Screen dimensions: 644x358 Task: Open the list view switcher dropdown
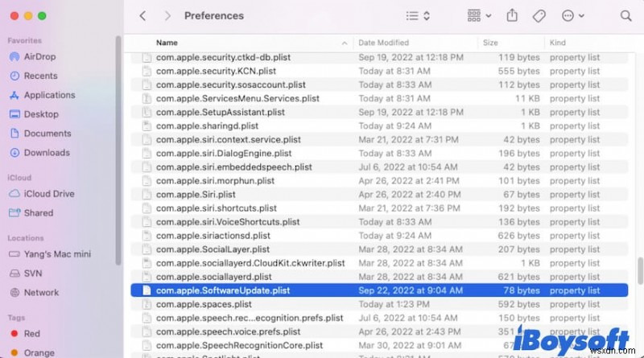pyautogui.click(x=417, y=15)
